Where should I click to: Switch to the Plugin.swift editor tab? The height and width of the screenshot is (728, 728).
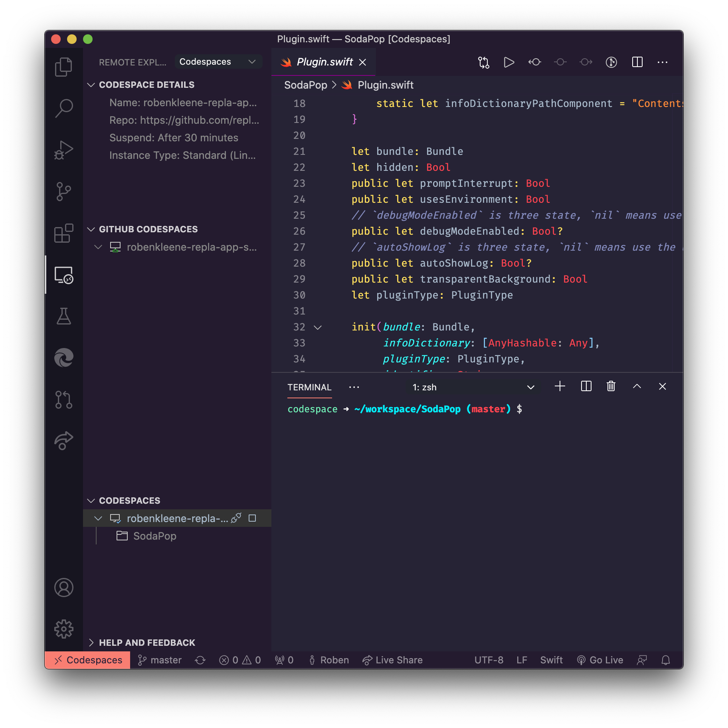pos(324,62)
